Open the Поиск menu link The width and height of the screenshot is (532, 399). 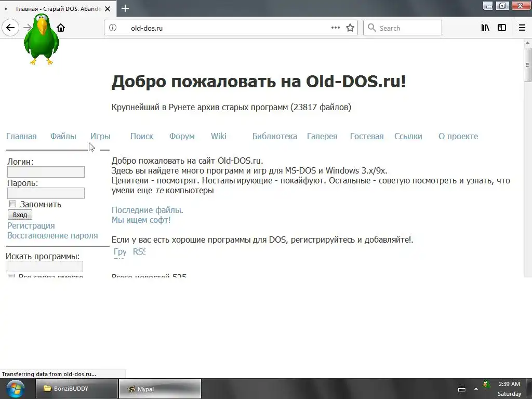click(142, 137)
